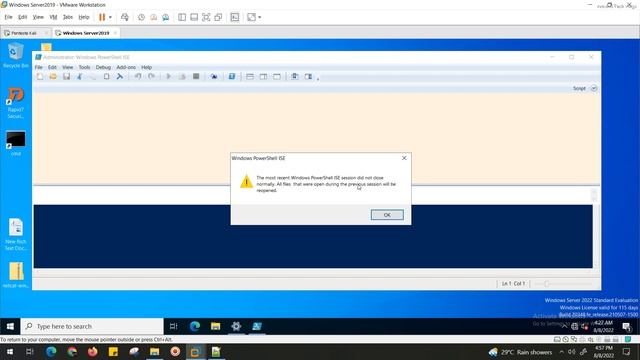Toggle VMware thumbnail bar icon
Screen dimensions: 640x360
[194, 17]
